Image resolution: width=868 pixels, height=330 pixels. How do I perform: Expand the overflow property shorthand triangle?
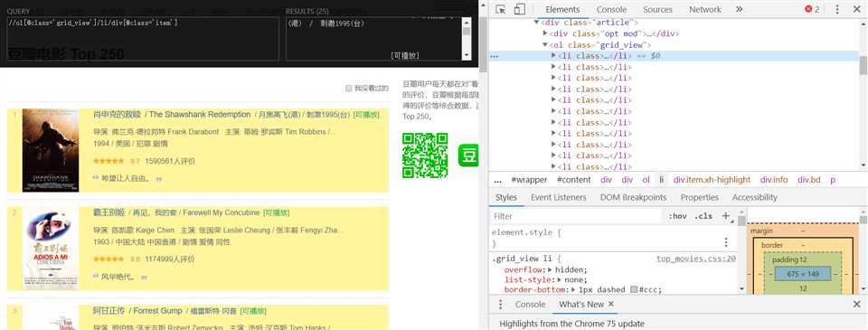[x=551, y=269]
